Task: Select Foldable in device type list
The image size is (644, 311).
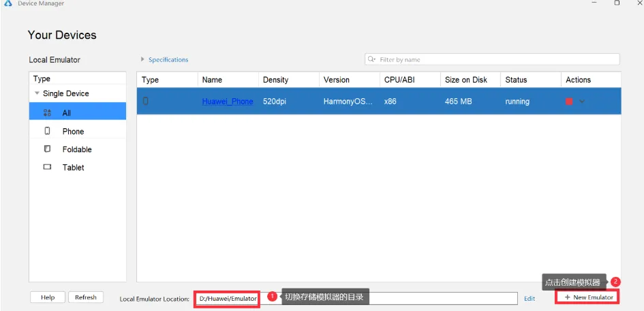Action: tap(78, 149)
